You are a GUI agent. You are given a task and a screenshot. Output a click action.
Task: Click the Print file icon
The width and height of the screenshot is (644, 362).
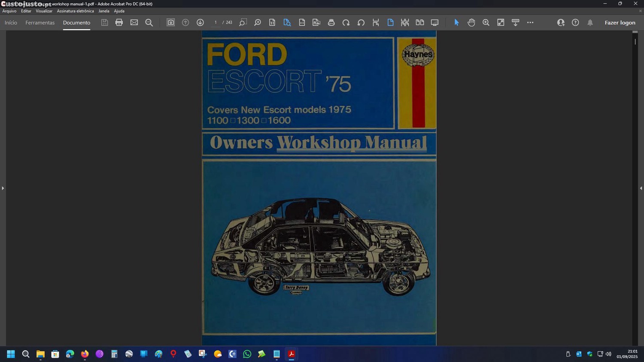pos(119,22)
